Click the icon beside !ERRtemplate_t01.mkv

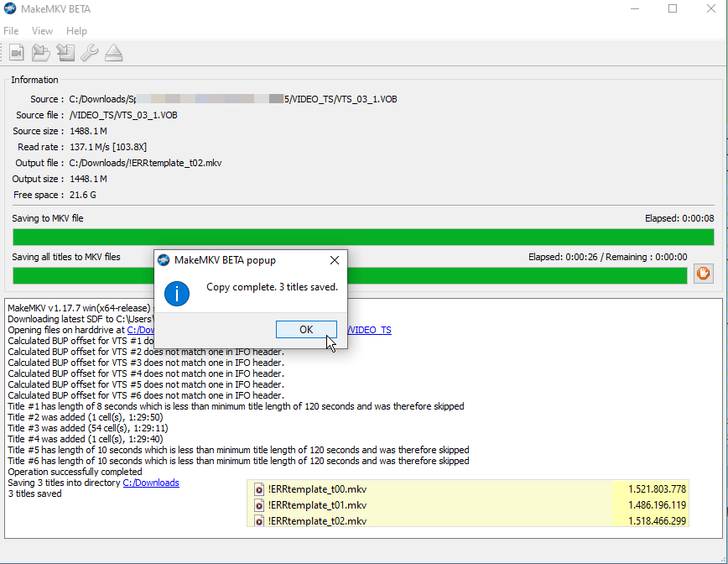click(259, 505)
